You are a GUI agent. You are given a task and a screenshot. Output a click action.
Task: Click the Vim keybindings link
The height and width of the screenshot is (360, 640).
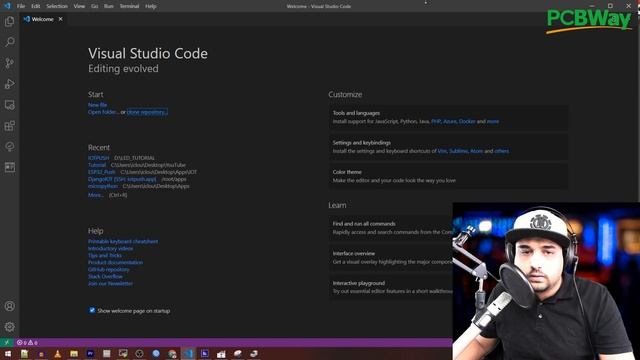[442, 151]
